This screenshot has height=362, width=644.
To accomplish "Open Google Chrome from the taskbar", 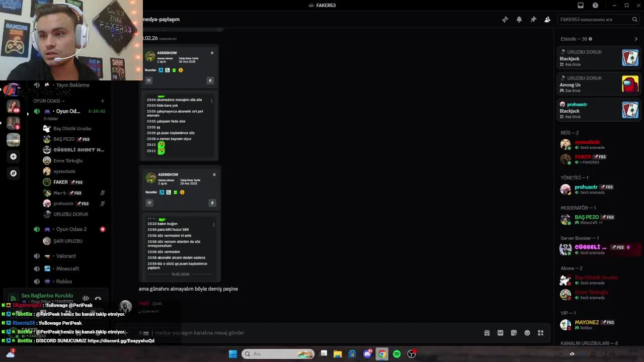I will [382, 354].
